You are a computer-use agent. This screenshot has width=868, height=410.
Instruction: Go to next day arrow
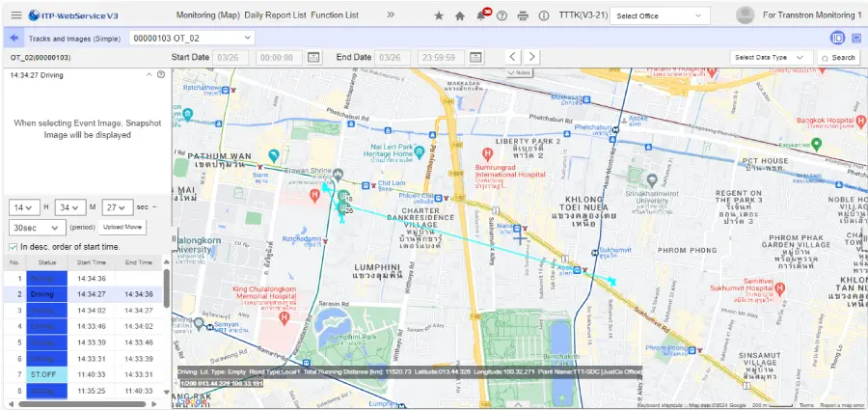(x=531, y=57)
